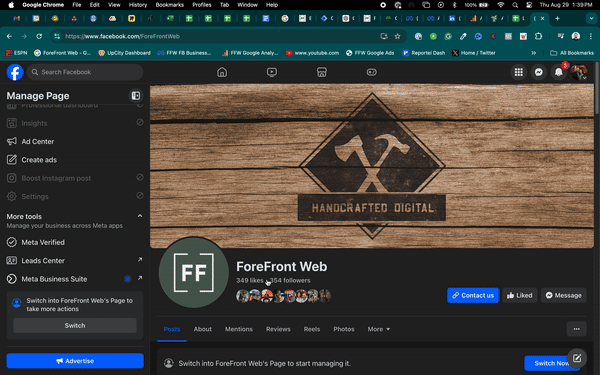
Task: Select Insights in Manage Page sidebar
Action: pyautogui.click(x=75, y=123)
